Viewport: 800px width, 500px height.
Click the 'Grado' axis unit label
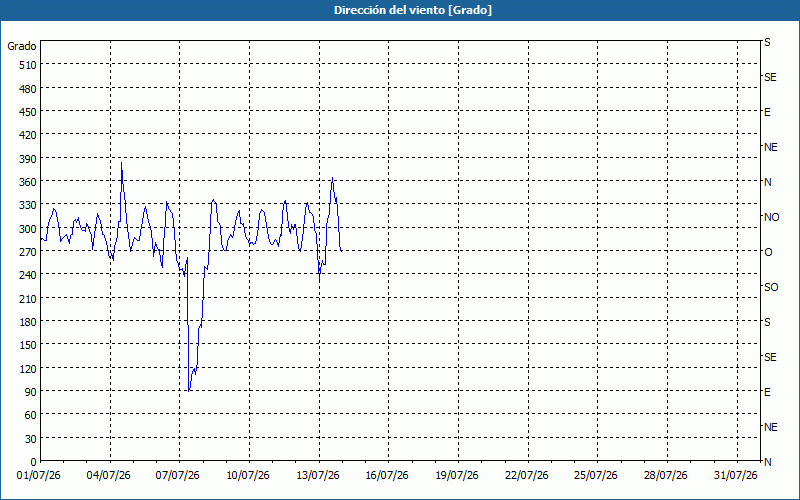pyautogui.click(x=22, y=46)
